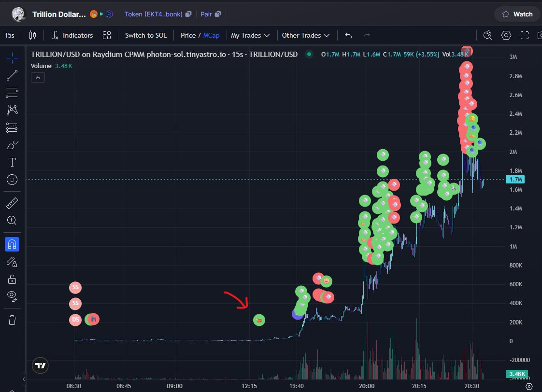Select the trend line drawing tool
Viewport: 542px width, 392px height.
(x=12, y=75)
